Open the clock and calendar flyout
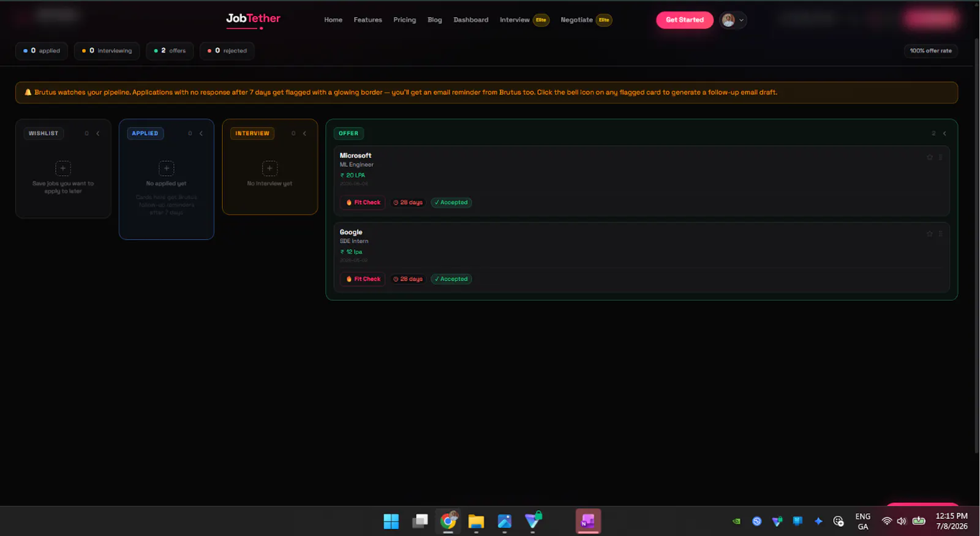 click(x=952, y=521)
